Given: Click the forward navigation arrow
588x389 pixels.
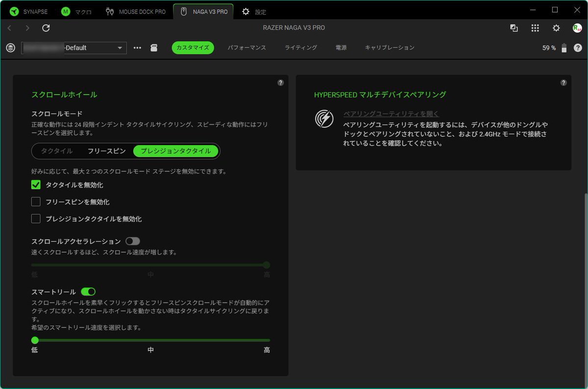Looking at the screenshot, I should 27,28.
